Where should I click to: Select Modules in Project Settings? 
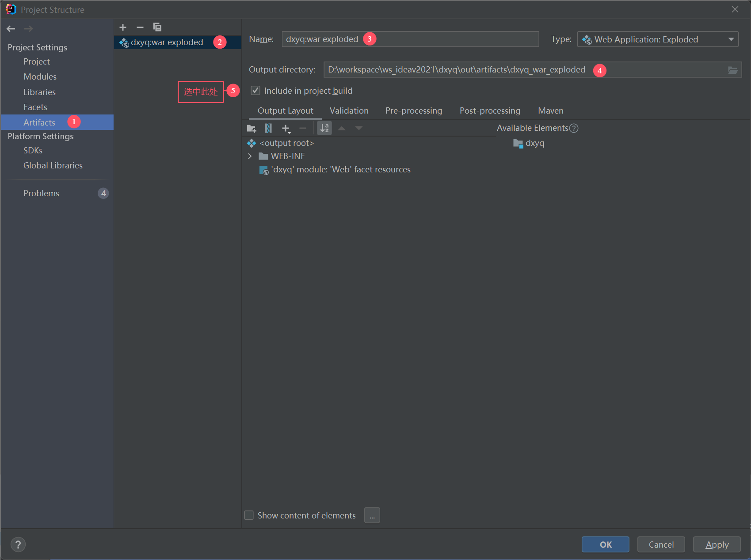coord(40,76)
